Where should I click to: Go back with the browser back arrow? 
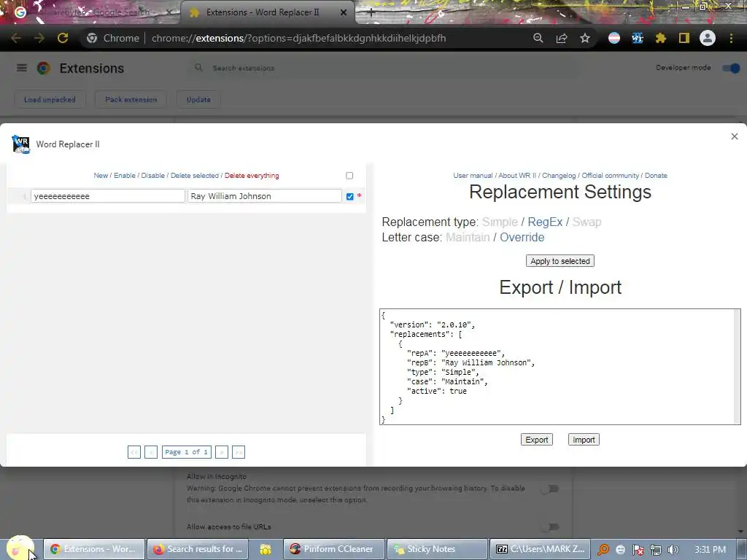pos(16,38)
